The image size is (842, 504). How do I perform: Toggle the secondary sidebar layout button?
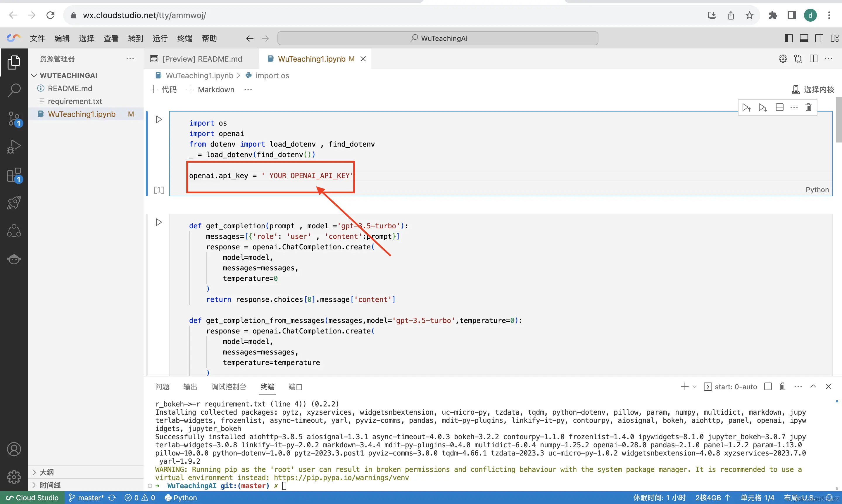pos(819,38)
